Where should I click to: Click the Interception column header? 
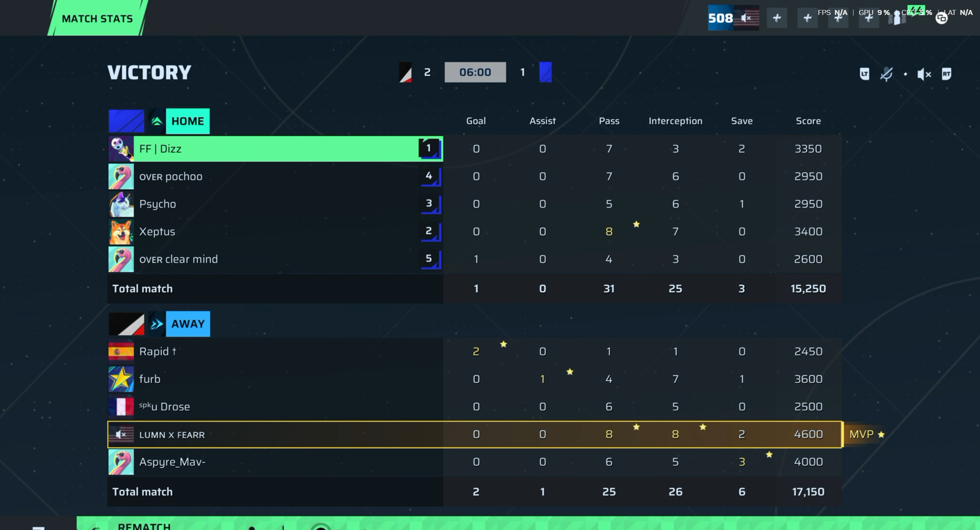676,121
